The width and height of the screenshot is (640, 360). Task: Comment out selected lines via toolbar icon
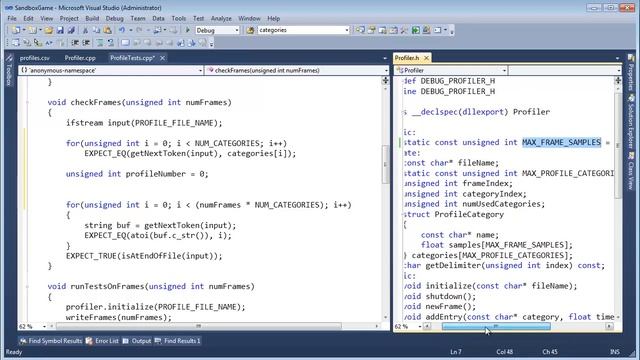click(x=99, y=43)
